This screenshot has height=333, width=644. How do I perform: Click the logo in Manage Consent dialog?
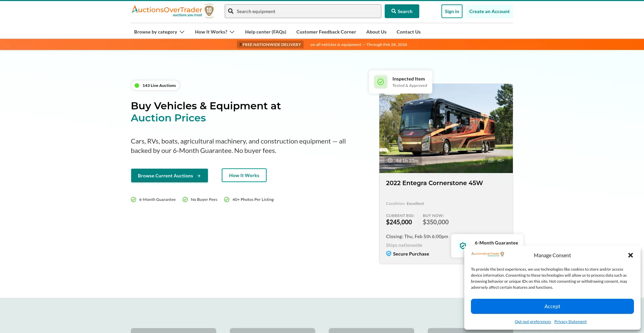pos(488,254)
